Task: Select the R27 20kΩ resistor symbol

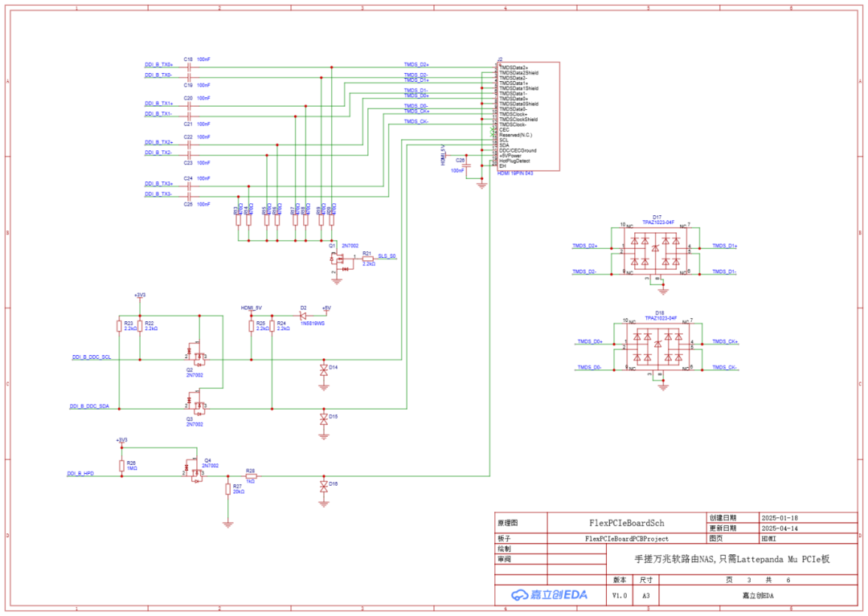Action: (228, 488)
